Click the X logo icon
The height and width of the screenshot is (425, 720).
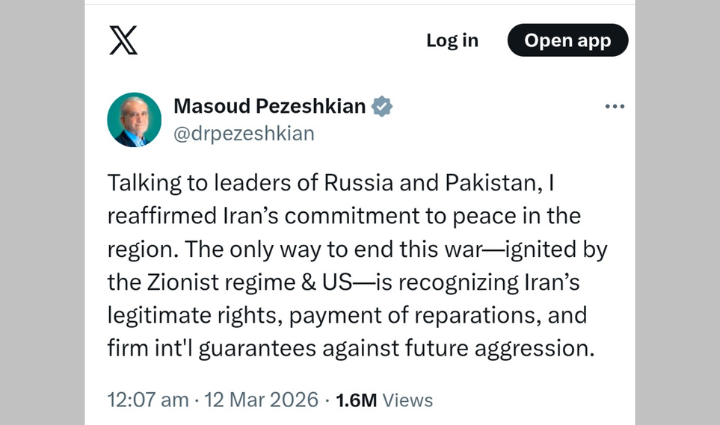click(x=123, y=40)
